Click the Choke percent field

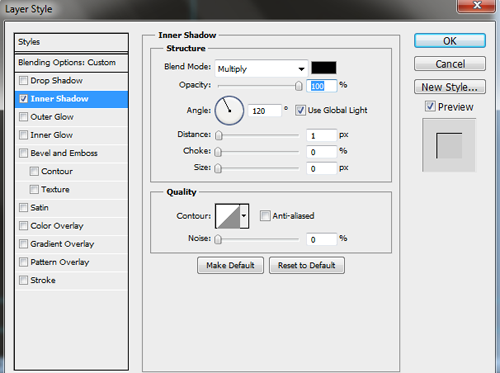click(x=322, y=152)
